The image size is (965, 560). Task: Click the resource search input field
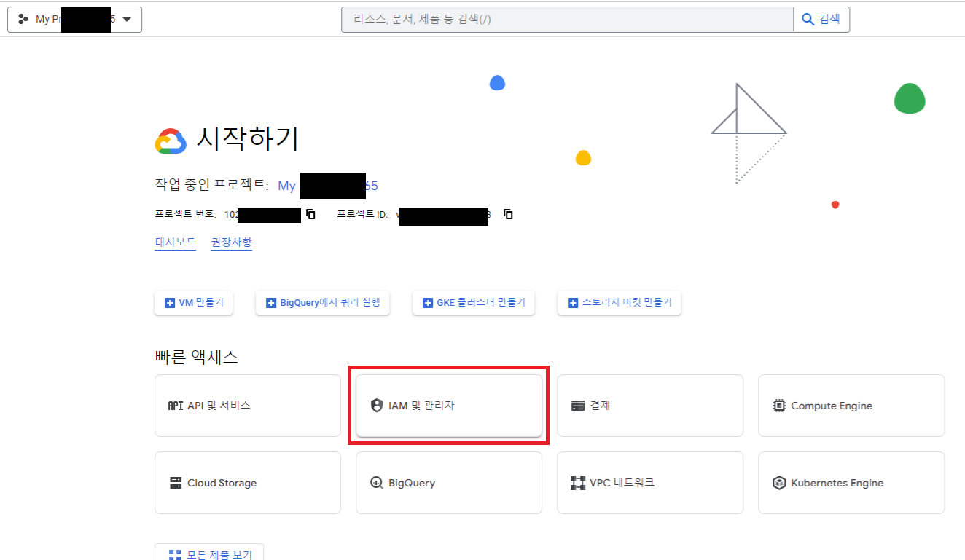coord(567,20)
